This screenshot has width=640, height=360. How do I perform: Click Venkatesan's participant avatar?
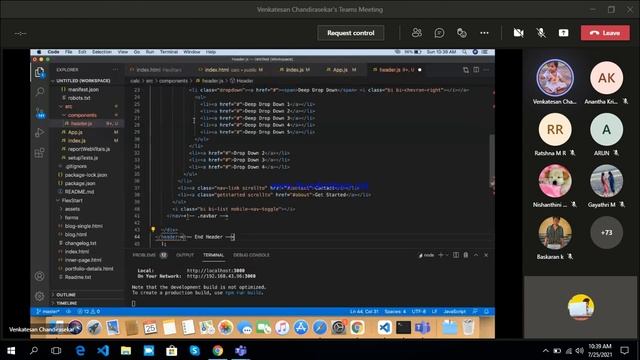coord(555,78)
